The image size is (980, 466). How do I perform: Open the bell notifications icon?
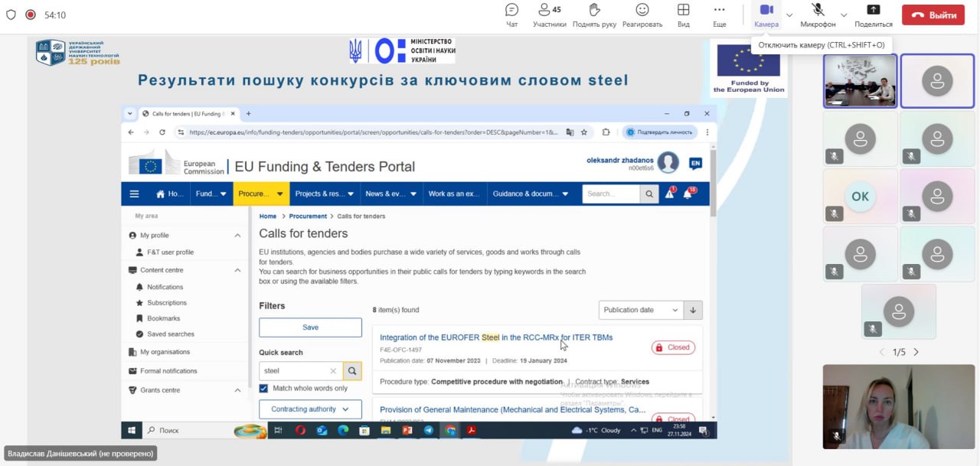688,193
